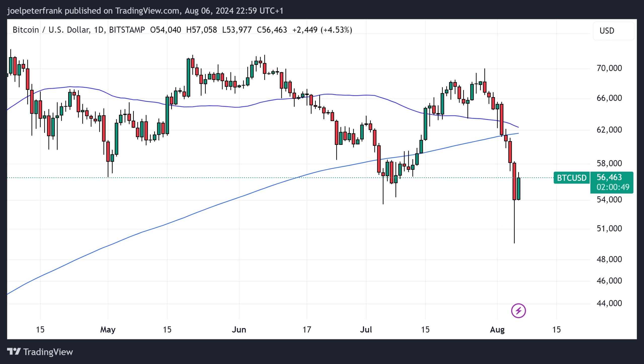Click the 1D interval label
Viewport: 644px width, 364px height.
[99, 30]
